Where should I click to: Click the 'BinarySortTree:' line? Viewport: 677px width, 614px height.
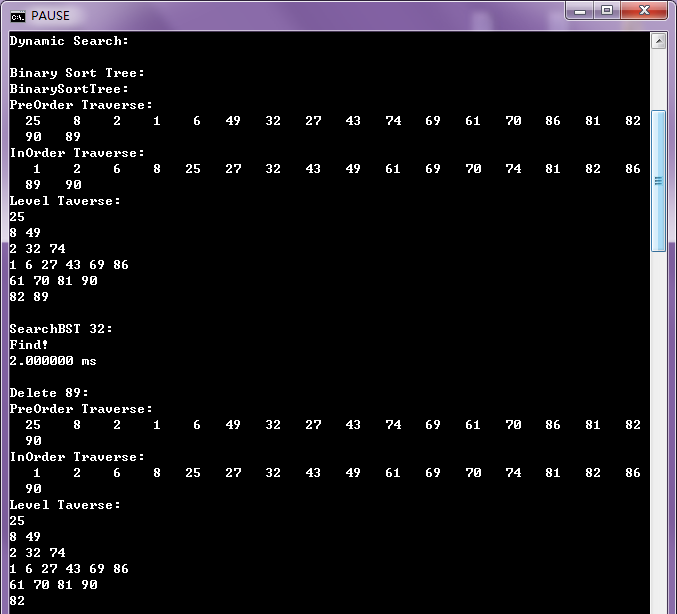pyautogui.click(x=69, y=89)
